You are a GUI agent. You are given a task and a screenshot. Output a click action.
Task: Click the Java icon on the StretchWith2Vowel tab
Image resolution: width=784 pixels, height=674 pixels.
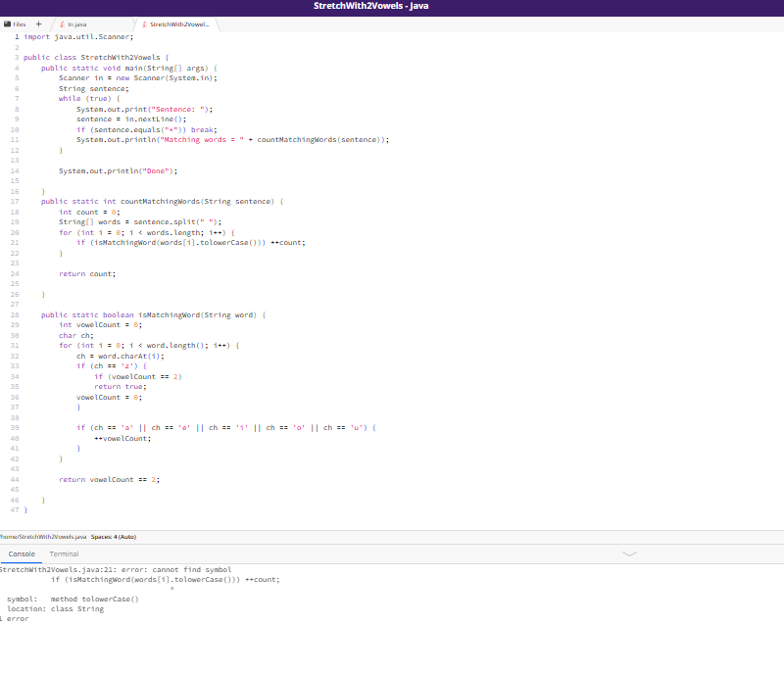144,24
